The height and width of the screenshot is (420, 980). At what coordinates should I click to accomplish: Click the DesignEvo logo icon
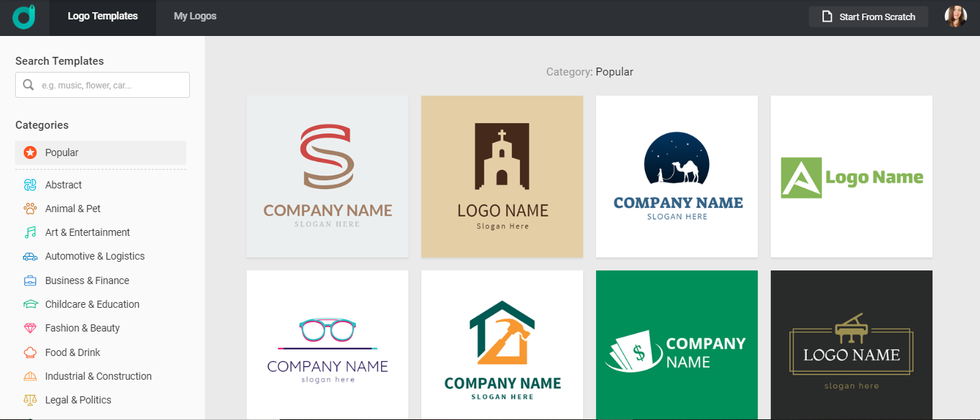click(24, 17)
